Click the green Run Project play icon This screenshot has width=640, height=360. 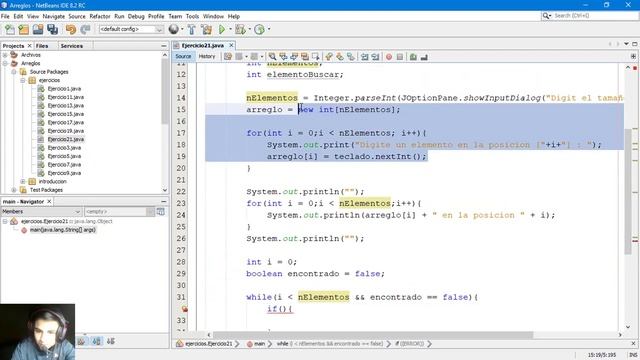222,29
